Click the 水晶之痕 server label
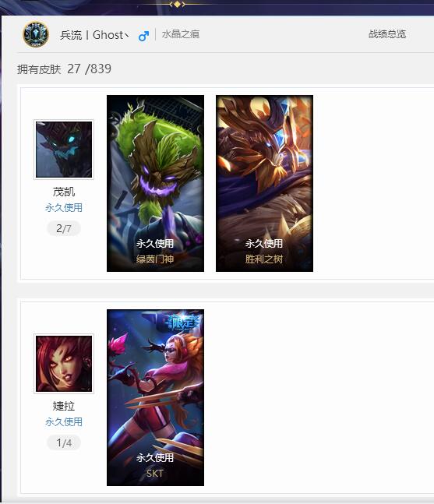The width and height of the screenshot is (434, 504). 181,34
